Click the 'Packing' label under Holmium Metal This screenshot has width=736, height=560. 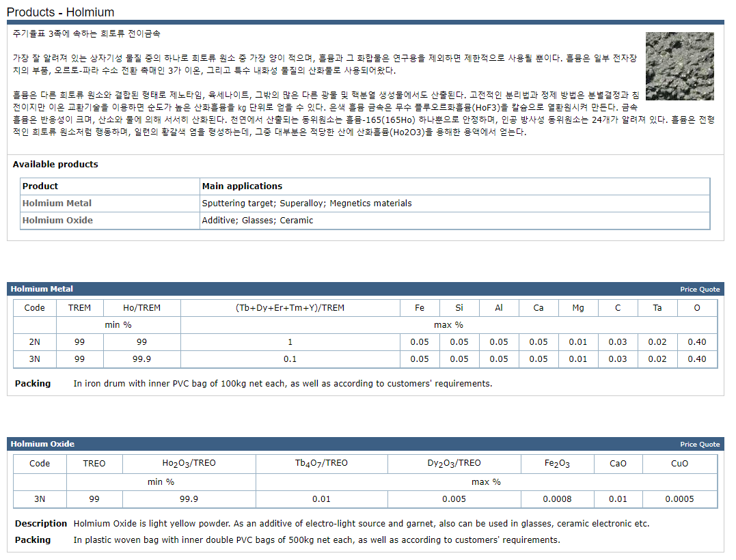[x=32, y=383]
